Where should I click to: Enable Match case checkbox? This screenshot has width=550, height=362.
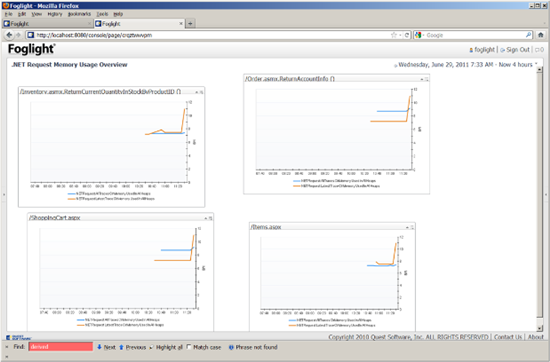point(189,347)
